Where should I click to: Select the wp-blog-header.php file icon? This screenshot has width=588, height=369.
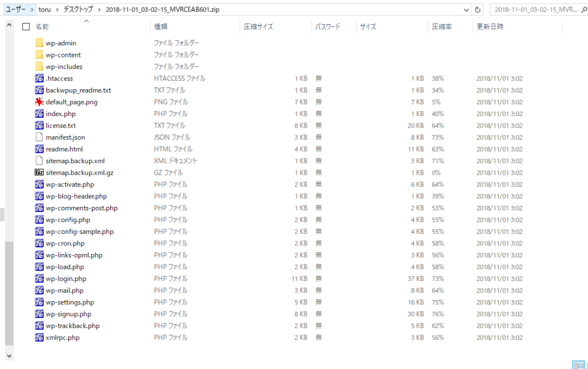(39, 196)
